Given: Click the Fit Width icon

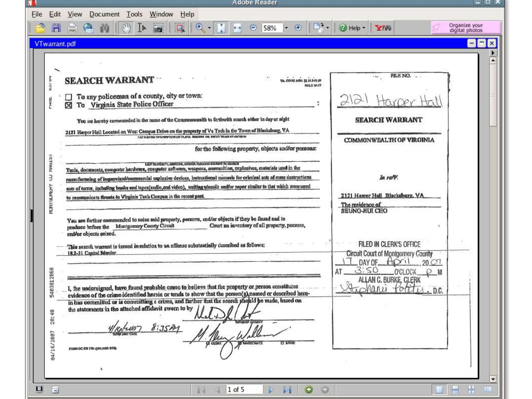Looking at the screenshot, I should [x=237, y=28].
